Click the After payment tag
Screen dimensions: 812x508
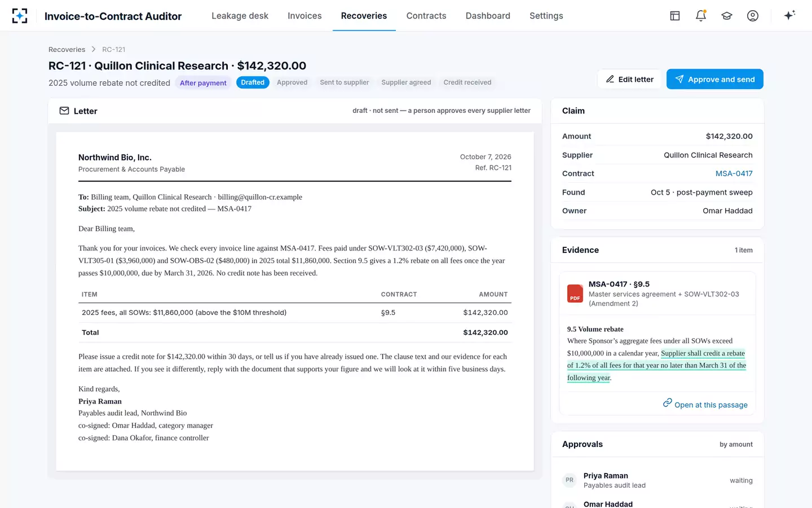coord(203,82)
